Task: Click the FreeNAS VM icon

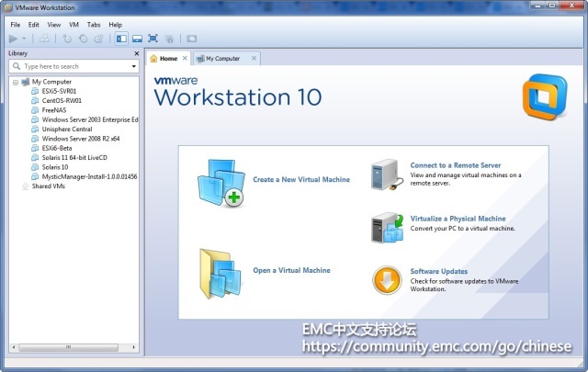Action: tap(35, 110)
